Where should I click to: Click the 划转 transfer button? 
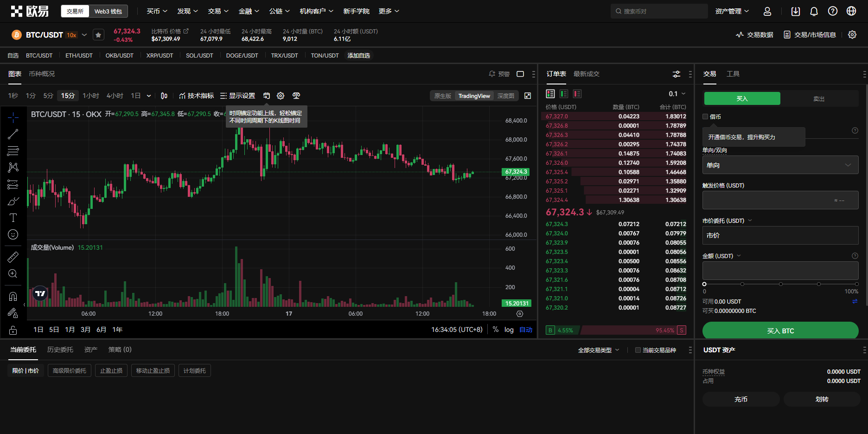pyautogui.click(x=822, y=399)
